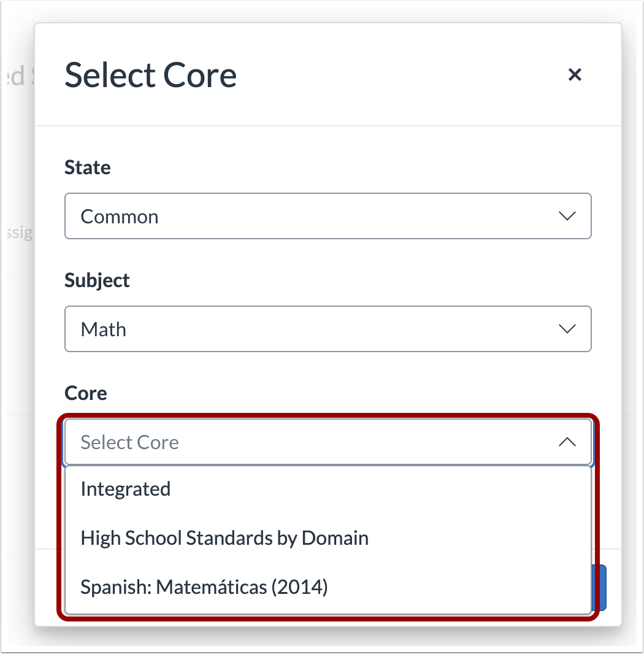
Task: Click the State dropdown chevron
Action: click(x=567, y=216)
